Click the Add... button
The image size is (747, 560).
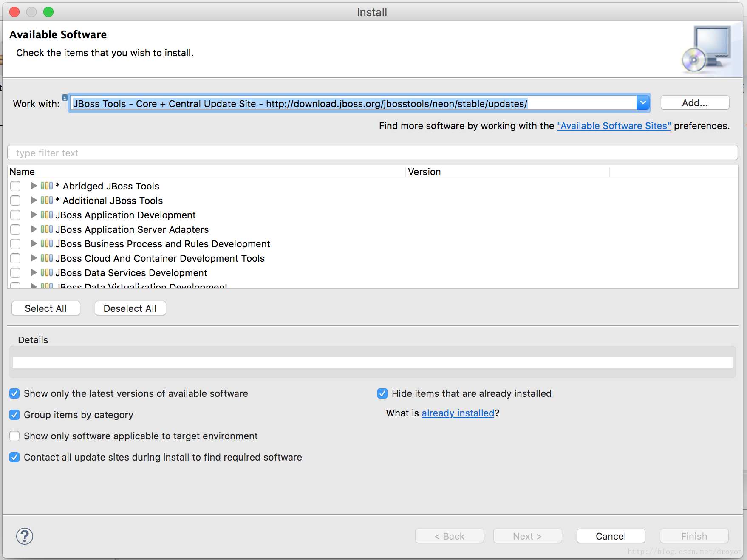pyautogui.click(x=695, y=103)
